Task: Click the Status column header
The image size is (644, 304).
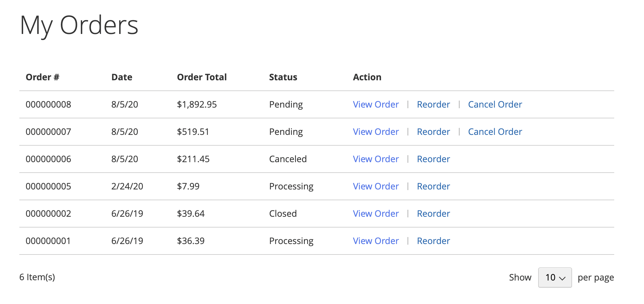Action: (x=283, y=77)
